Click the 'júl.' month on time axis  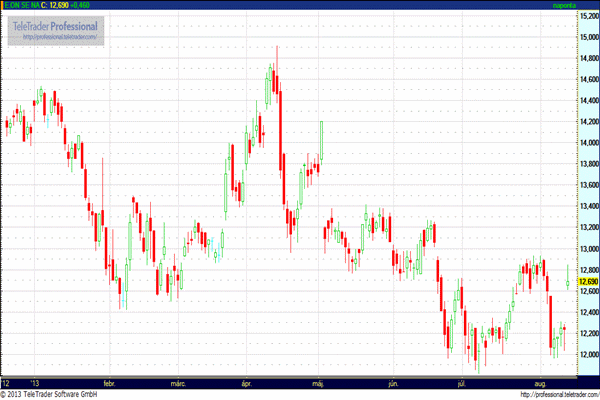pos(462,383)
